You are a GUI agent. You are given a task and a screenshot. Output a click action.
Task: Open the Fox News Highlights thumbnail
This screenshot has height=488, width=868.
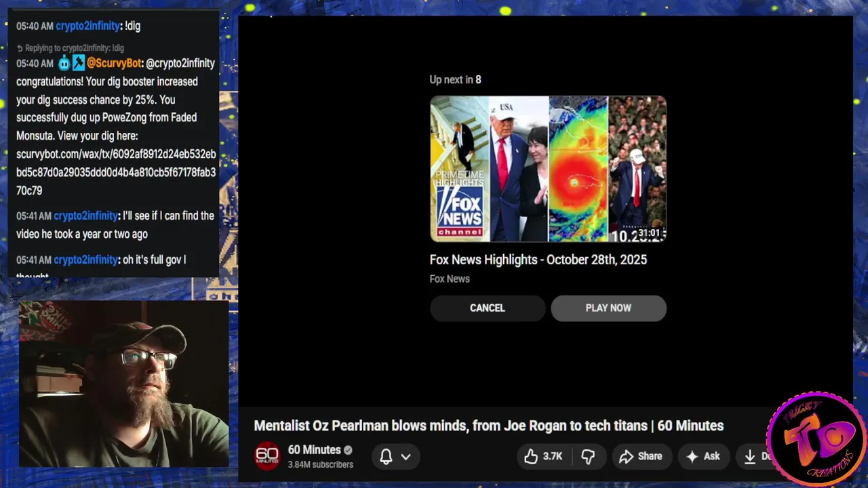(x=548, y=169)
